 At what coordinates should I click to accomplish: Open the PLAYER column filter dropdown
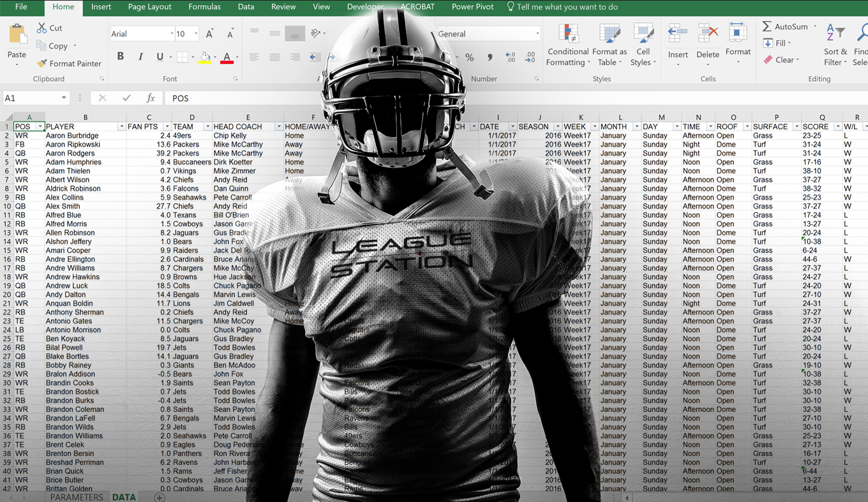click(x=121, y=127)
